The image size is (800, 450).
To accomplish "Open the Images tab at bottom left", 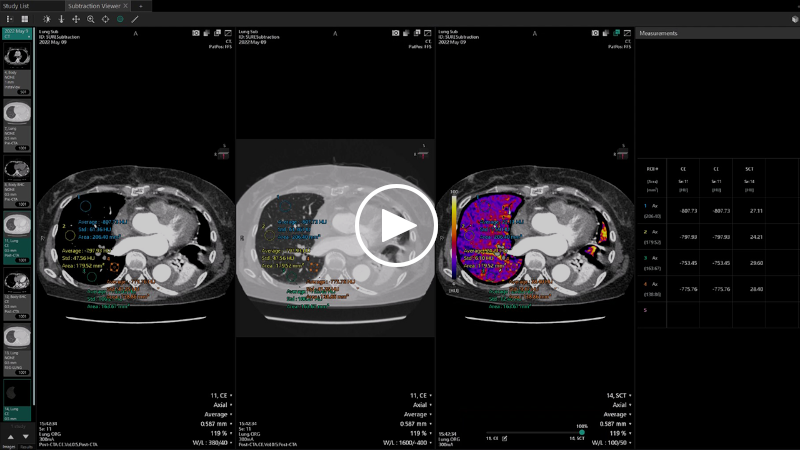I will [9, 447].
